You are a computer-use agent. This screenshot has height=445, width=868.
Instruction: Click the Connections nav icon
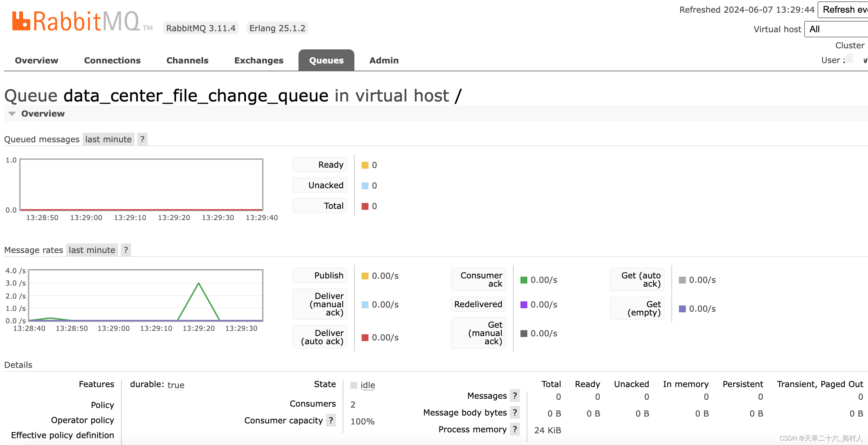click(112, 60)
